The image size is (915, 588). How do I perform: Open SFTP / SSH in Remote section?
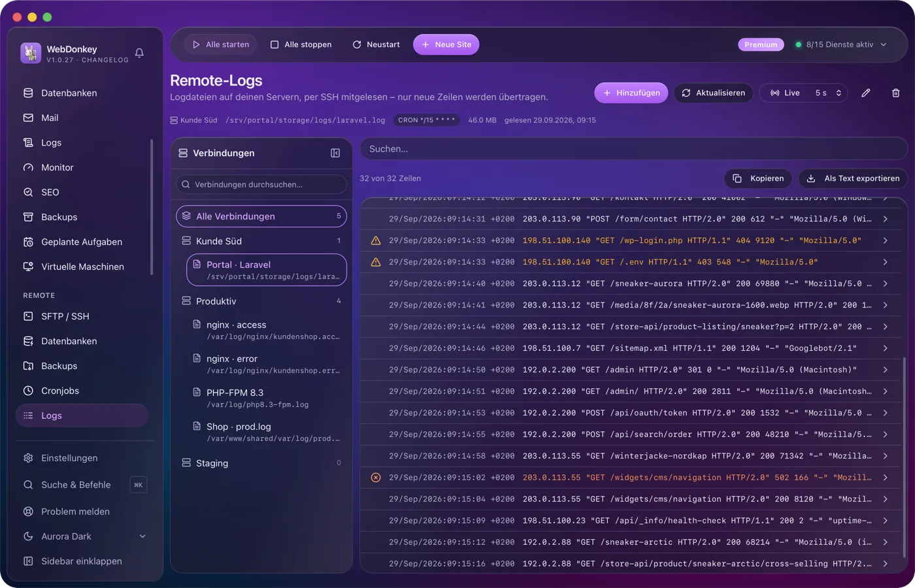[82, 316]
